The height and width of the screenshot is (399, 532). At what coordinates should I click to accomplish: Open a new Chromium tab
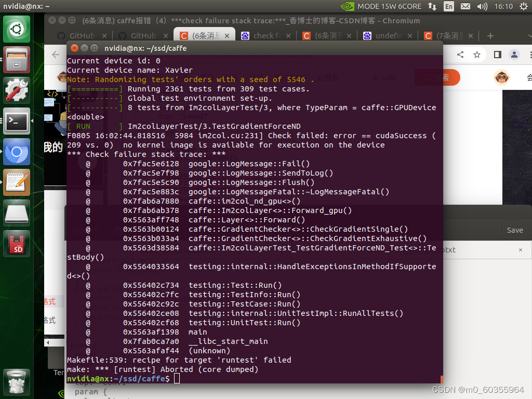coord(490,36)
